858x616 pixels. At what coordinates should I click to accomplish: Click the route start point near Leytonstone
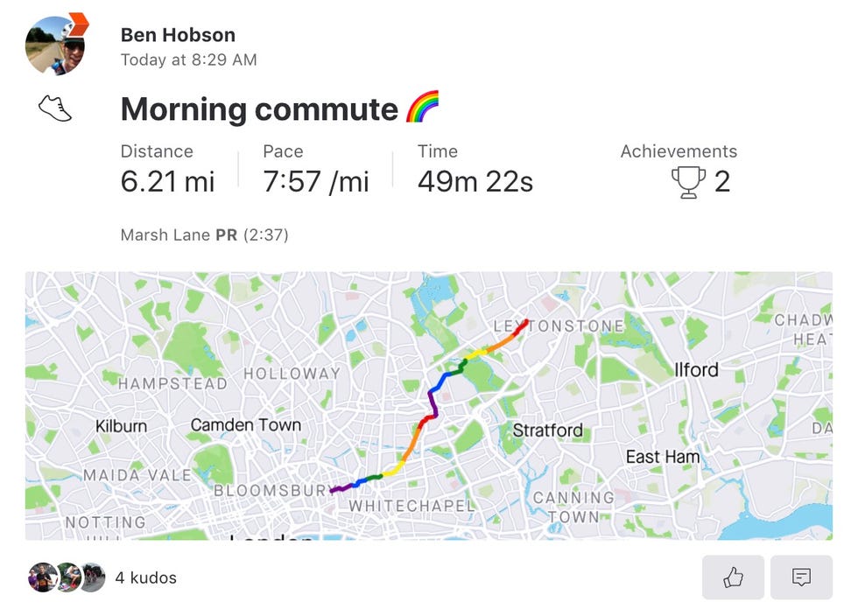(x=526, y=322)
